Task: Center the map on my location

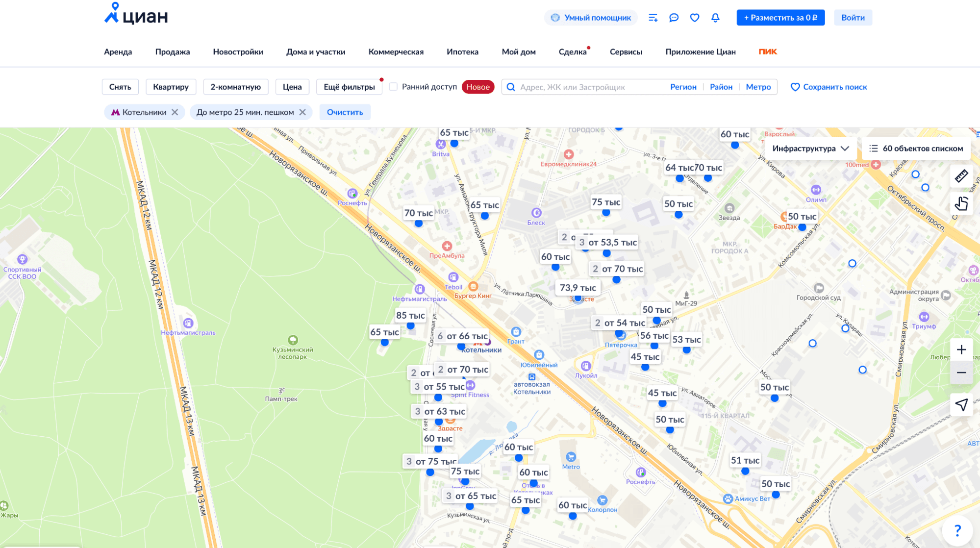Action: pyautogui.click(x=961, y=405)
